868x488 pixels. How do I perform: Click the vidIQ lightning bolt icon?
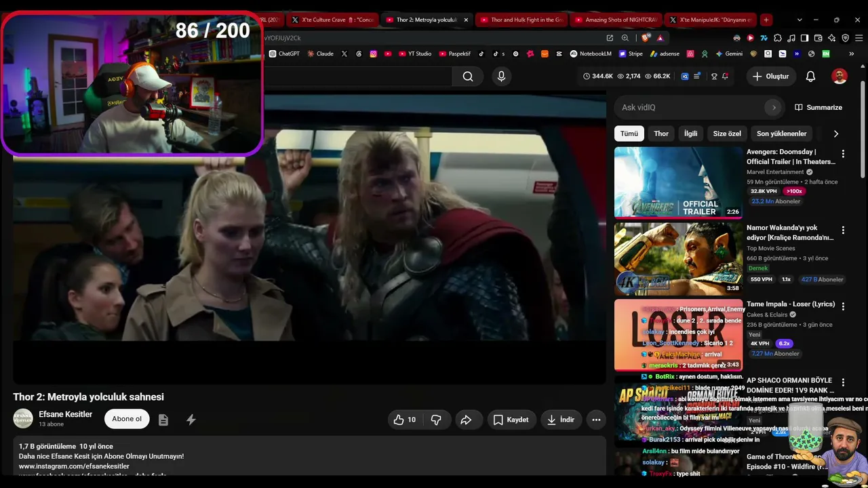click(191, 420)
